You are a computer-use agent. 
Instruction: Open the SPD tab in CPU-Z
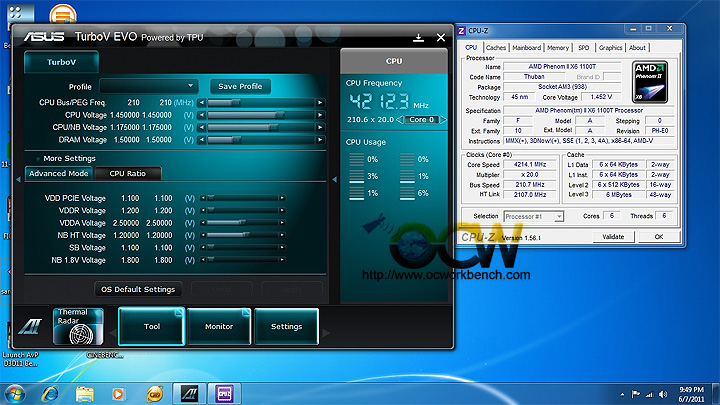583,48
